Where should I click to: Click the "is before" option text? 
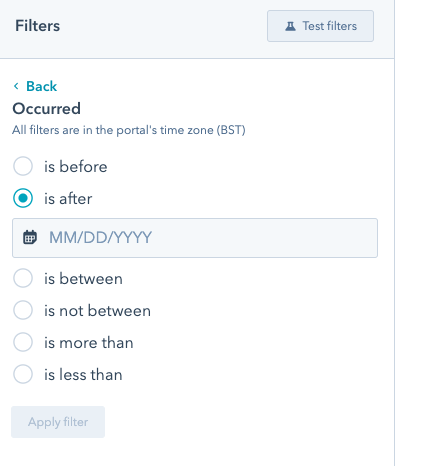[76, 166]
